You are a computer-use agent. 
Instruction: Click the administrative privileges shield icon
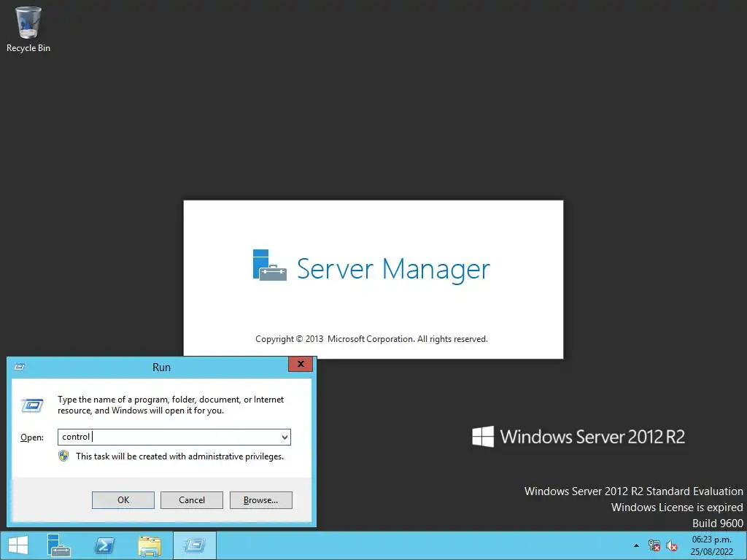click(63, 456)
